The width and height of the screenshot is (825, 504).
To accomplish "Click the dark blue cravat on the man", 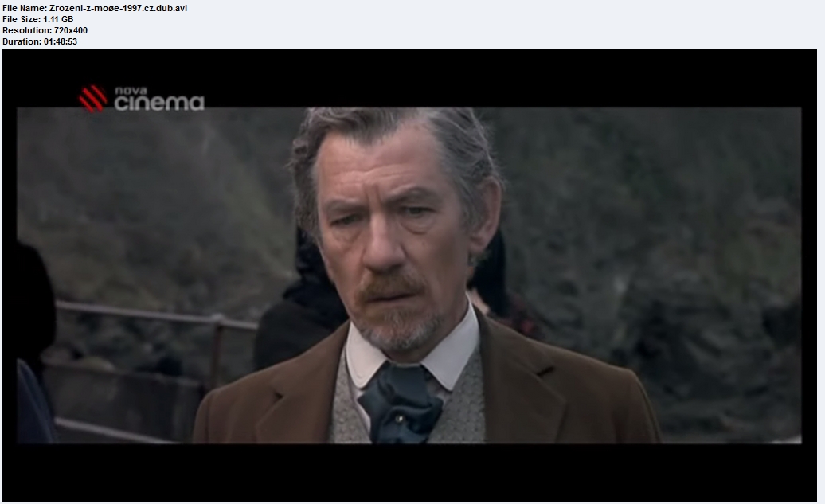I will click(x=398, y=398).
